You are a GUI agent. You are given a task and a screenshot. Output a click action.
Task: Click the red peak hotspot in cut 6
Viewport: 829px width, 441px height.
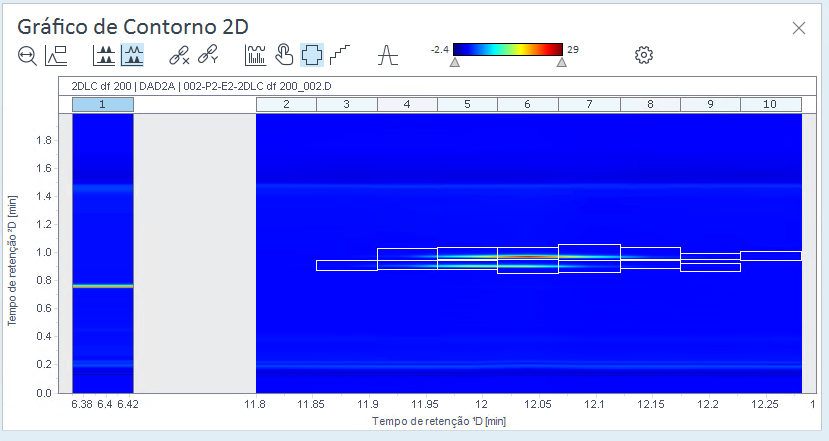tap(528, 256)
